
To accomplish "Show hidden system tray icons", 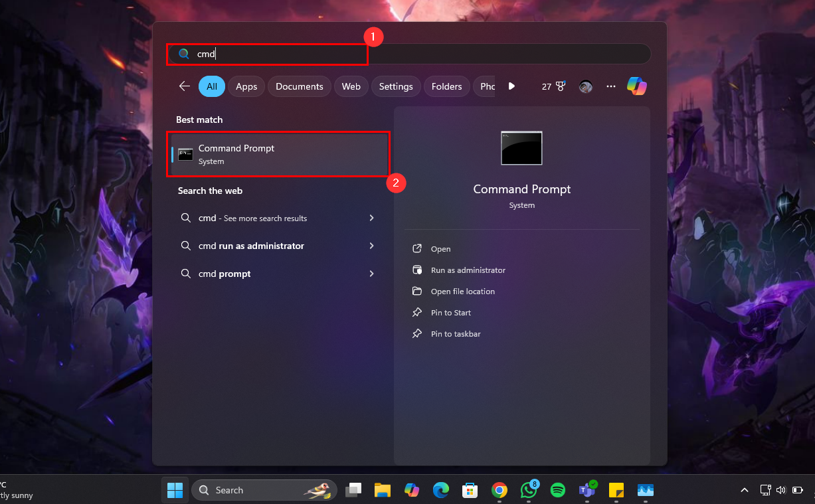I will 745,490.
